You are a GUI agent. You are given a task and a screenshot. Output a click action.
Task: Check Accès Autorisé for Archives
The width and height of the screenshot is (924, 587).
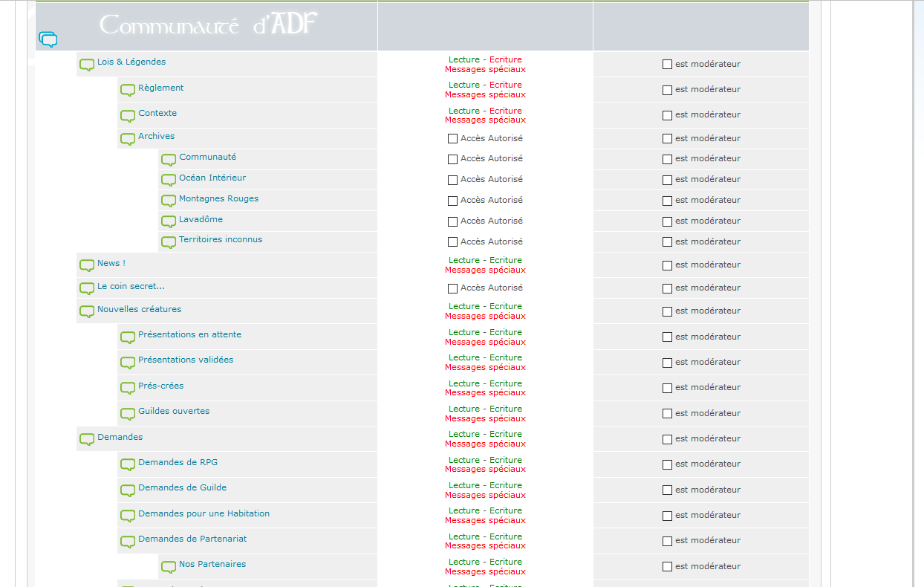point(452,139)
